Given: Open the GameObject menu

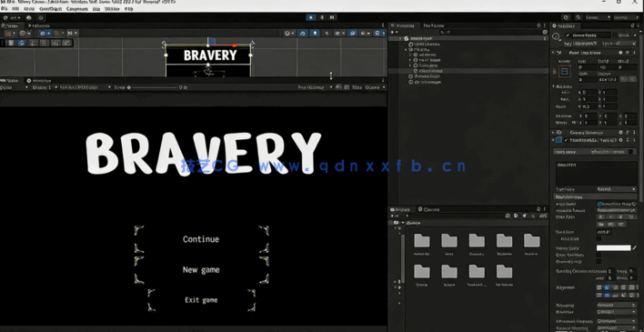Looking at the screenshot, I should pos(50,8).
